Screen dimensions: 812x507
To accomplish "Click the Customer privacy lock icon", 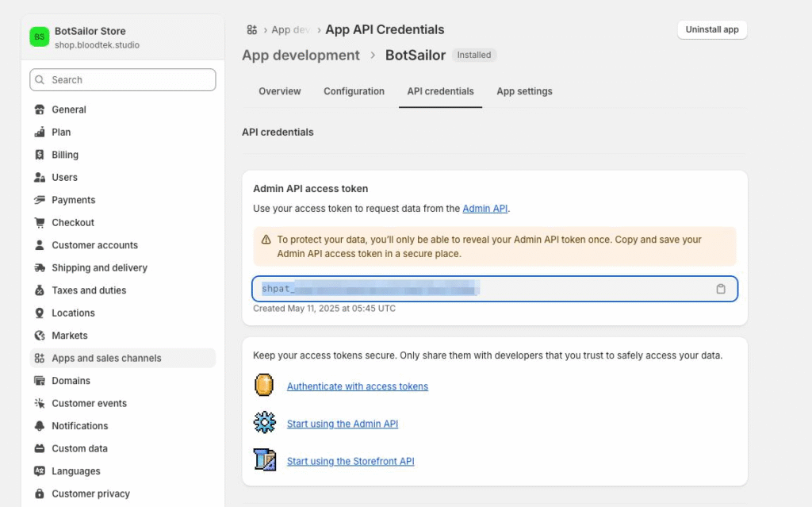I will [x=40, y=494].
